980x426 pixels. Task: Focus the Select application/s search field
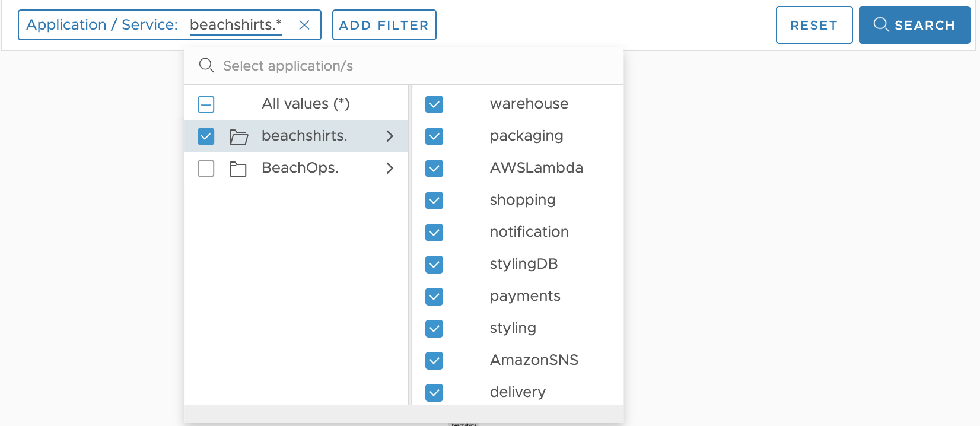[404, 66]
